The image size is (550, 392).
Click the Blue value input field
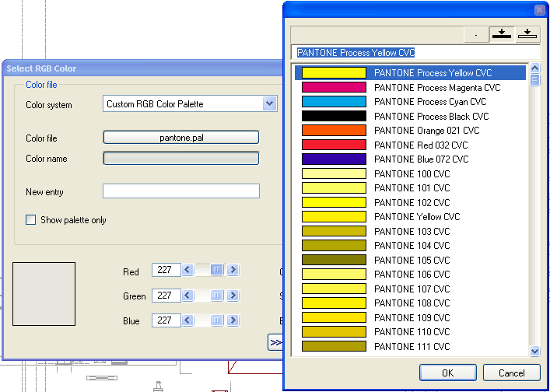[x=166, y=320]
